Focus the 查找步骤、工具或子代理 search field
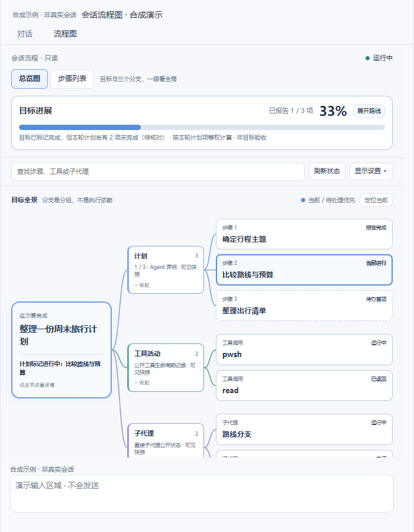This screenshot has height=532, width=414. click(x=158, y=171)
